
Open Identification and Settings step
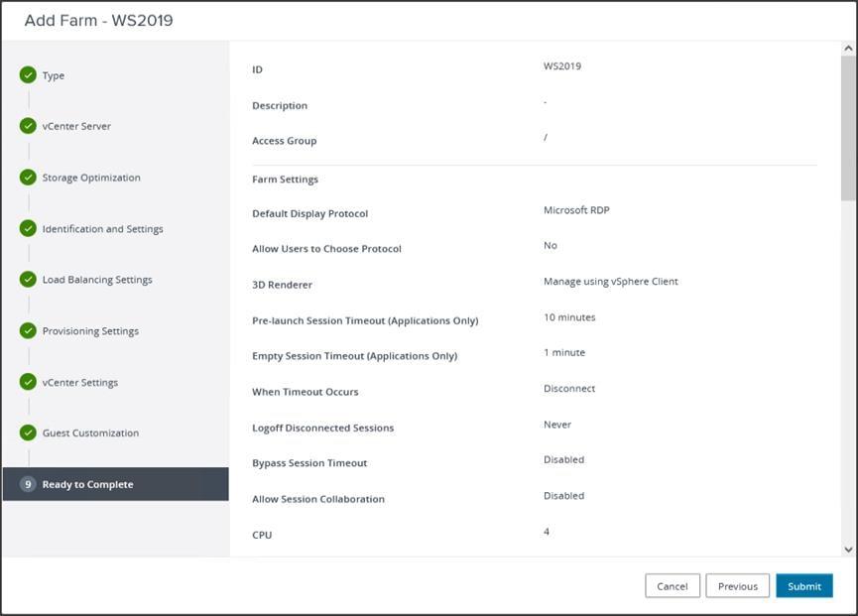(x=102, y=228)
